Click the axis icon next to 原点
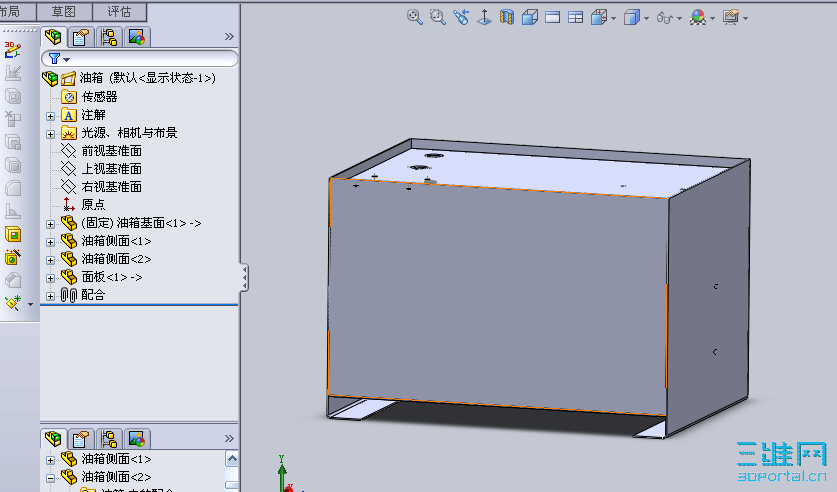The width and height of the screenshot is (837, 492). click(68, 204)
